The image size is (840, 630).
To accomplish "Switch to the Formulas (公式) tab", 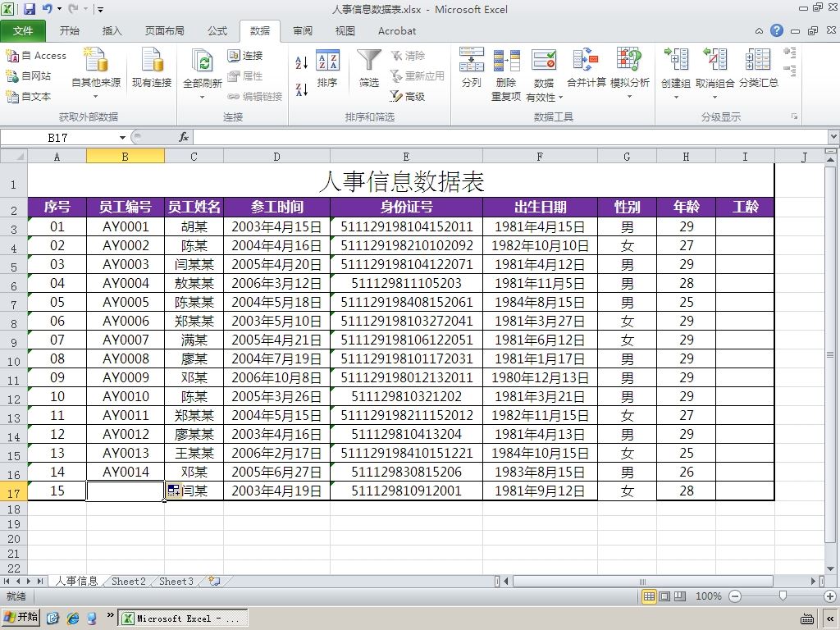I will point(217,31).
